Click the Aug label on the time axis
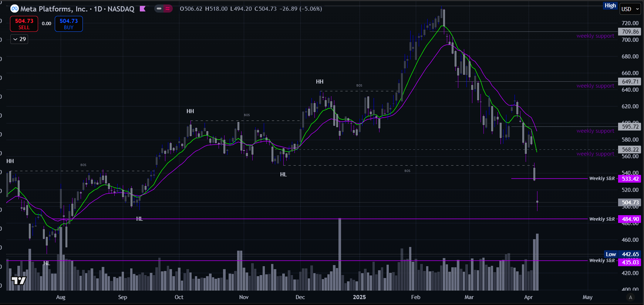The height and width of the screenshot is (305, 644). 61,297
